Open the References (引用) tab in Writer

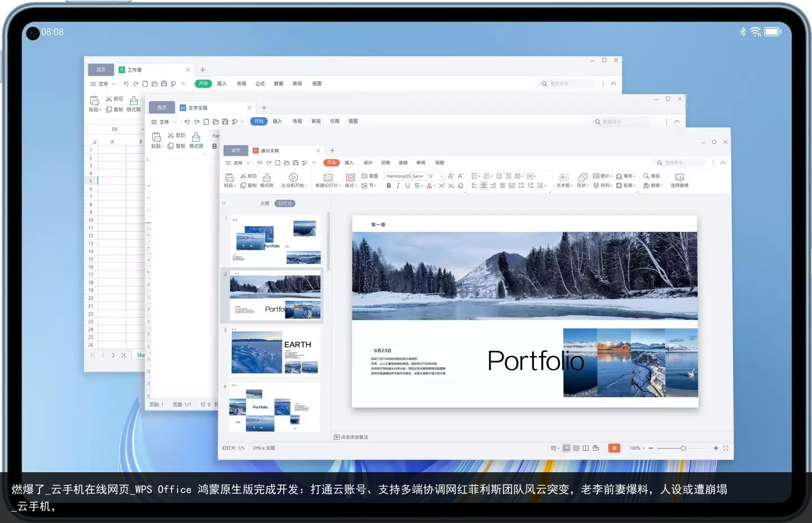tap(334, 121)
